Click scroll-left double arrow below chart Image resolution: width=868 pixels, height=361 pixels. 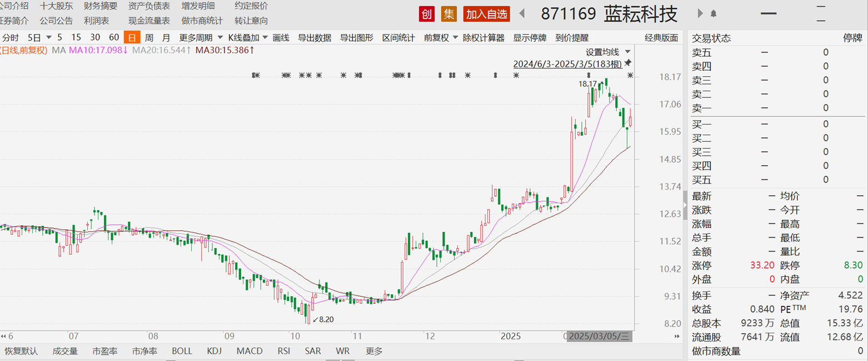click(3, 336)
